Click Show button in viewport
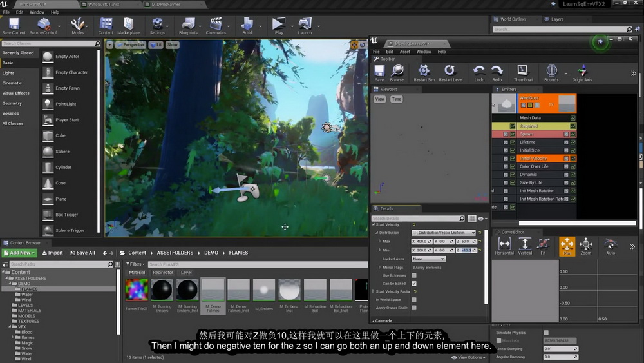This screenshot has width=644, height=363. (173, 44)
